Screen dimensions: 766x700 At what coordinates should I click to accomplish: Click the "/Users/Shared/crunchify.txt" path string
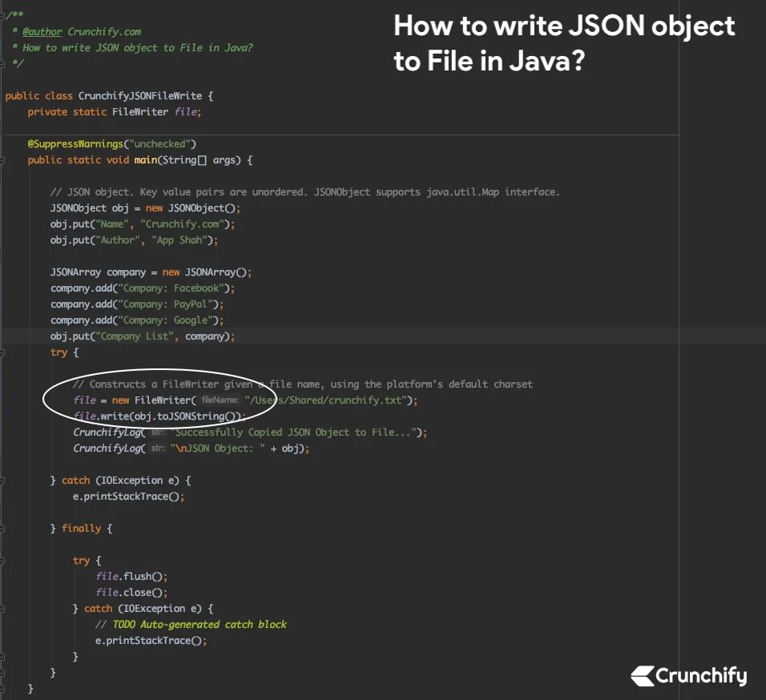coord(325,400)
